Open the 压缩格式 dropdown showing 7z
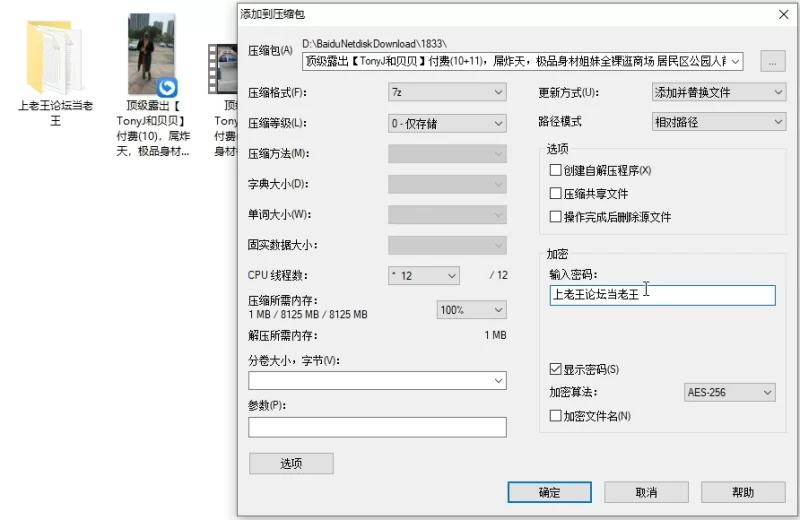 point(447,92)
